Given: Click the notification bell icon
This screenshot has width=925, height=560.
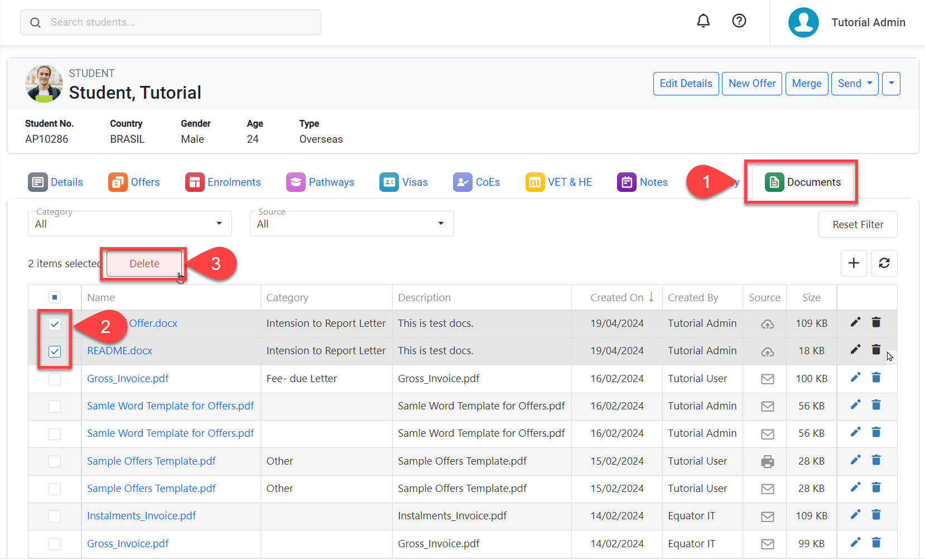Looking at the screenshot, I should point(703,21).
